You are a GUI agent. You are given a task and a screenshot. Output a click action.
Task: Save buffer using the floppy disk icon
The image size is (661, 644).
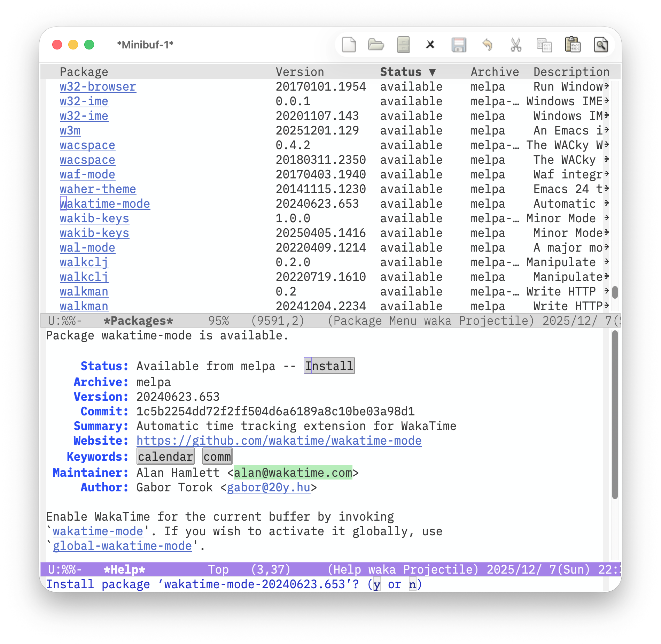coord(459,45)
